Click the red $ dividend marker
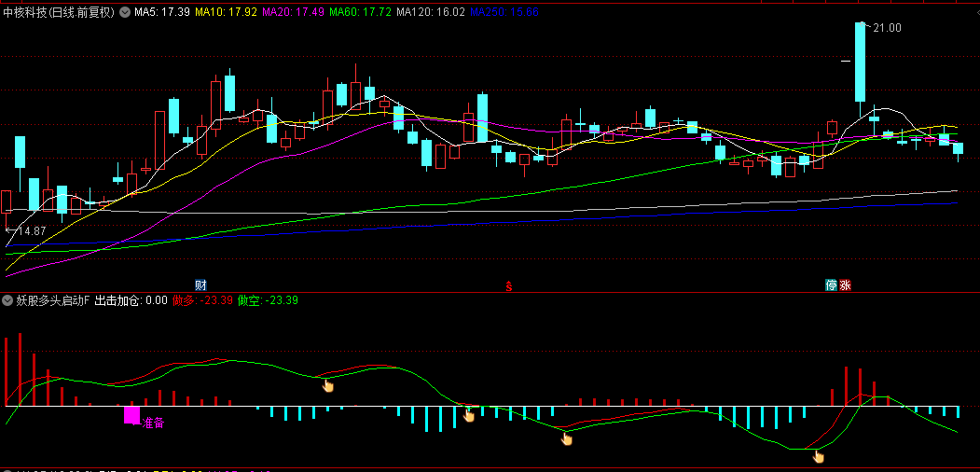The image size is (980, 472). pos(509,286)
